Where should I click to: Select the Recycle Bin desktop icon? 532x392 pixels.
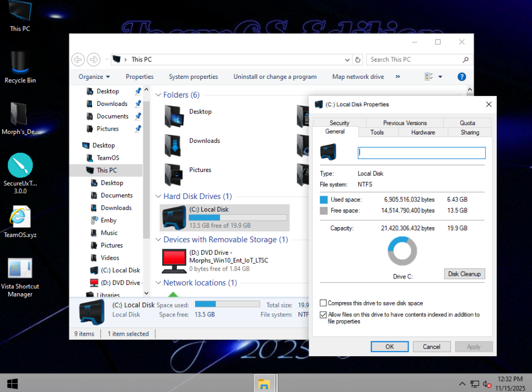tap(20, 62)
